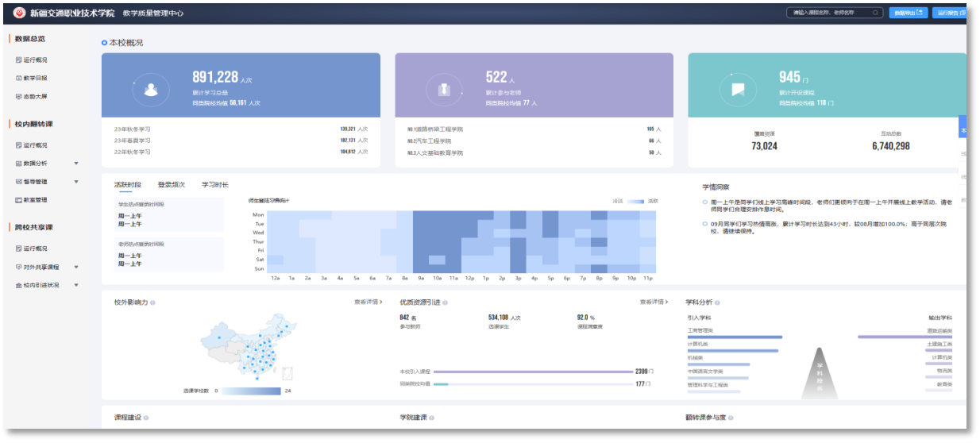
Task: Click help icon next to 校外影响力
Action: pyautogui.click(x=152, y=302)
